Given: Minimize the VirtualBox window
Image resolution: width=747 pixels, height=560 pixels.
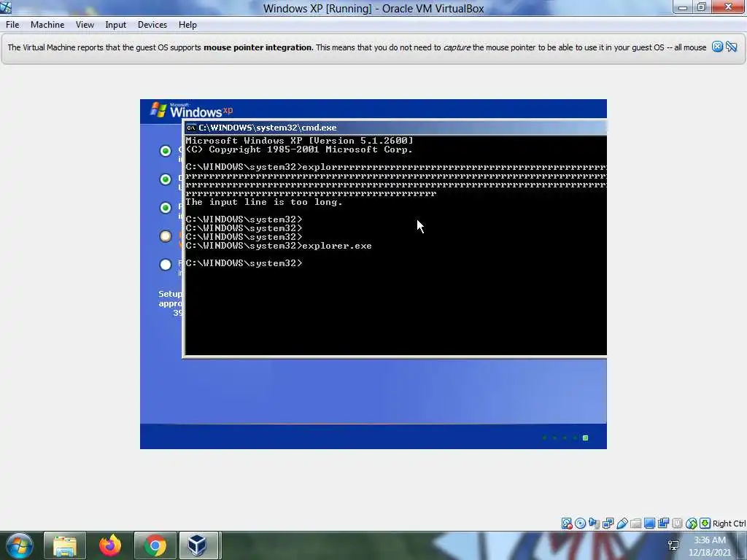Looking at the screenshot, I should click(683, 7).
